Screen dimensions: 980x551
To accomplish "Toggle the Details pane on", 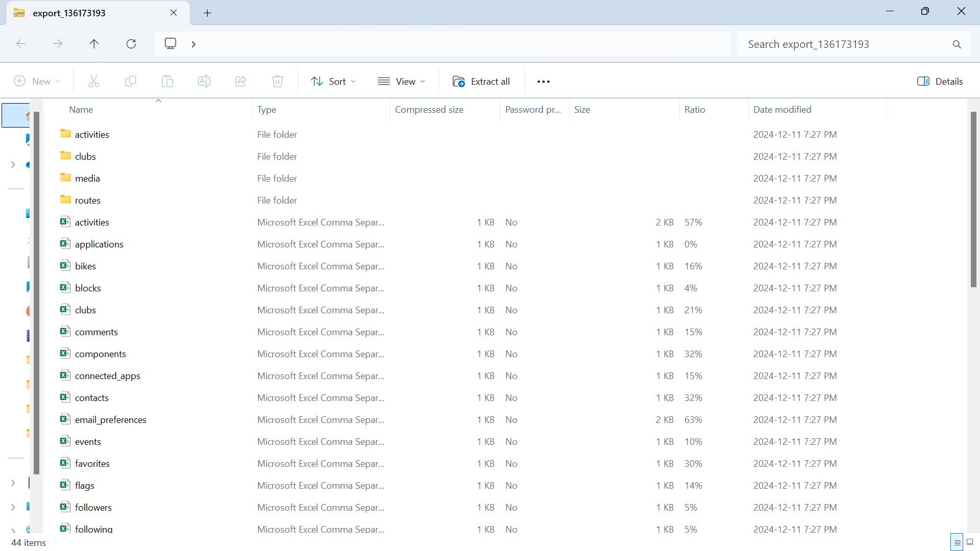I will click(x=939, y=81).
